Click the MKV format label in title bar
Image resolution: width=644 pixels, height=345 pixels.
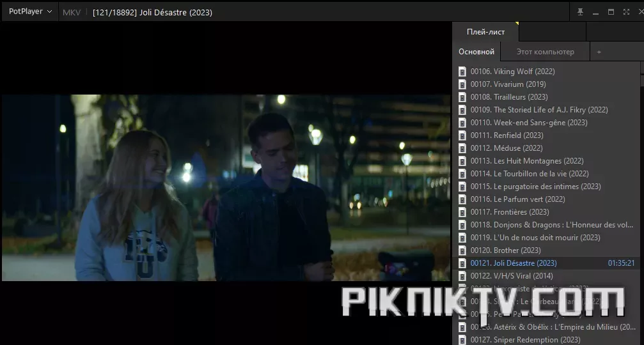pos(72,12)
